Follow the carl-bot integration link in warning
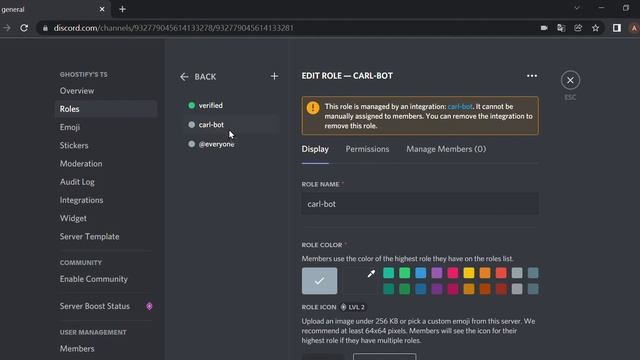 tap(460, 107)
